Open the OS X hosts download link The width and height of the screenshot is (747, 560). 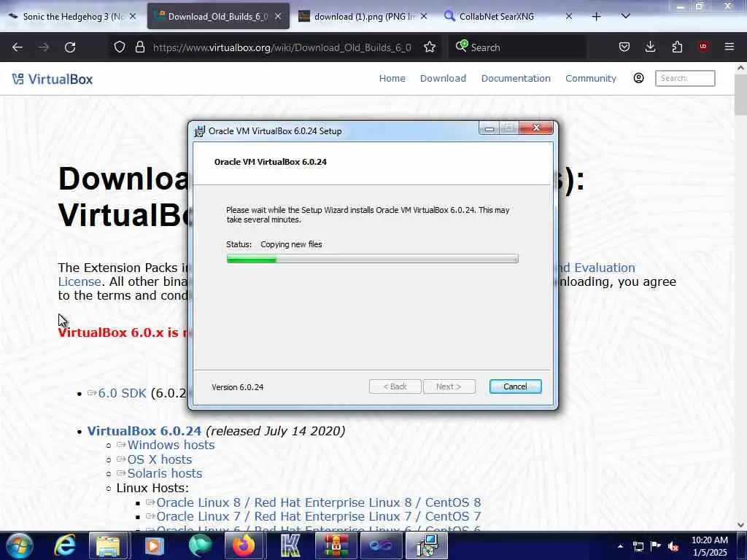(x=160, y=459)
